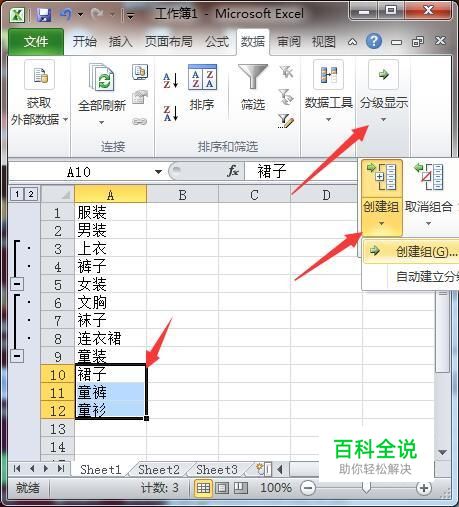The height and width of the screenshot is (507, 459).
Task: Open Customize Quick Access Toolbar dropdown
Action: 131,15
